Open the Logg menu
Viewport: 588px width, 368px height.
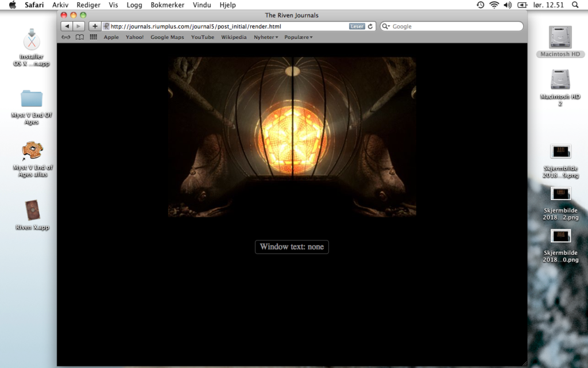coord(134,5)
